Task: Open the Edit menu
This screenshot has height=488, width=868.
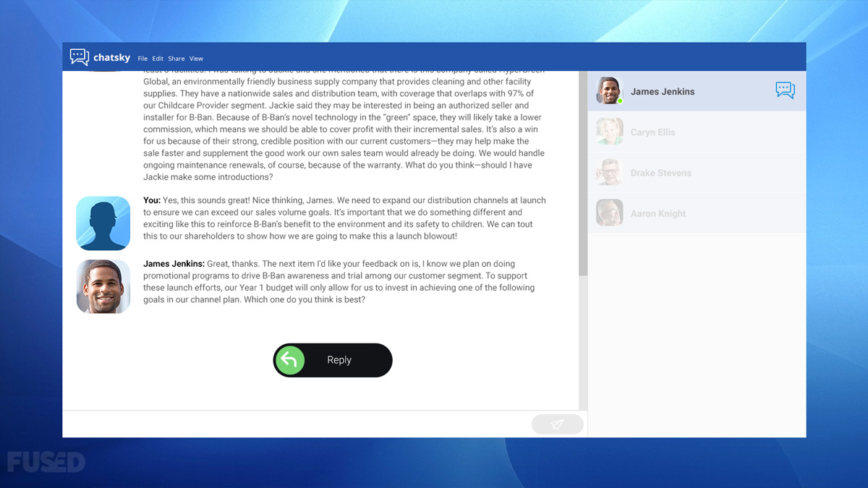Action: click(158, 59)
